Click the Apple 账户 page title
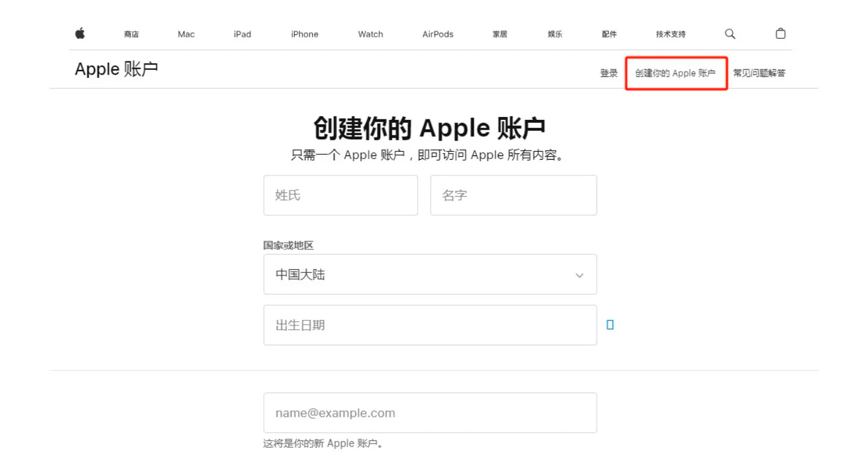 [116, 69]
